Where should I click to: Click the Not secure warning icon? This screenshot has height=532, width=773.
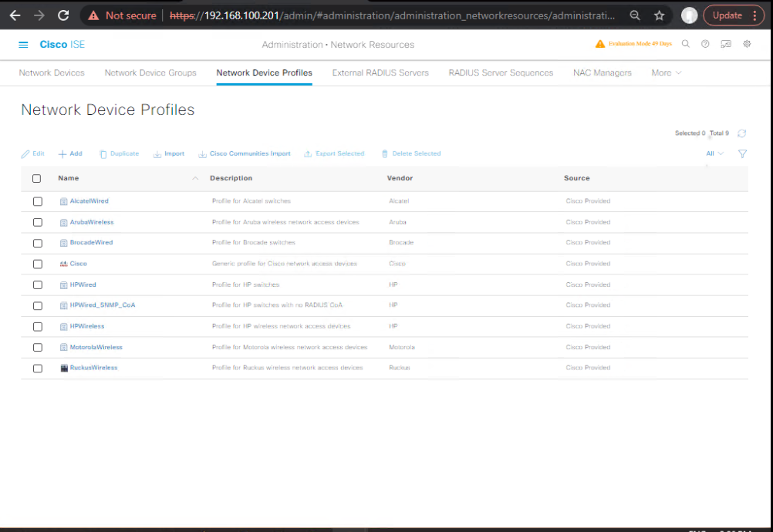point(93,15)
